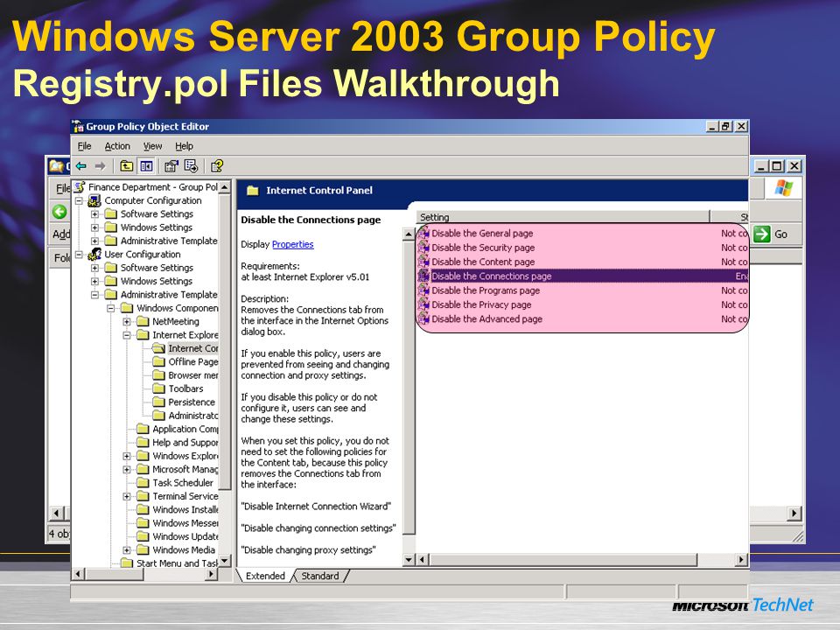Screen dimensions: 840x630
Task: Click the Group Policy Object Editor title icon
Action: tap(78, 126)
